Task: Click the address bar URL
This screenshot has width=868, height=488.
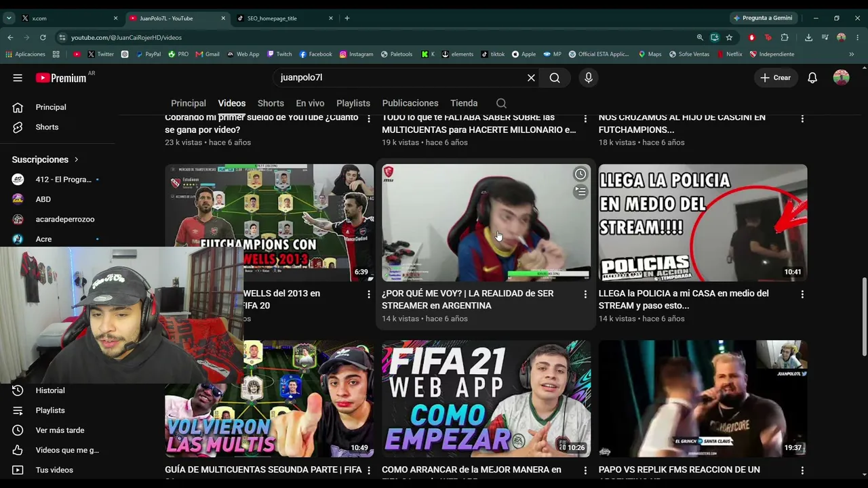Action: [x=127, y=37]
